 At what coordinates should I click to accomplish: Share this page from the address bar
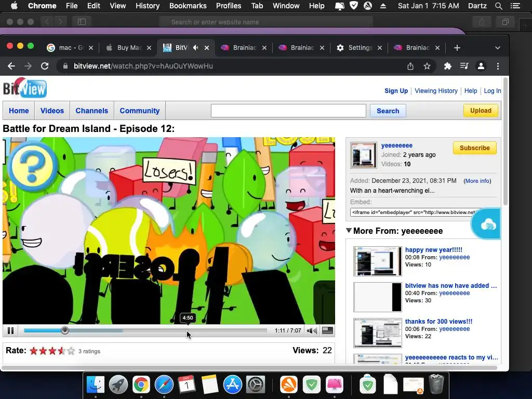(410, 66)
